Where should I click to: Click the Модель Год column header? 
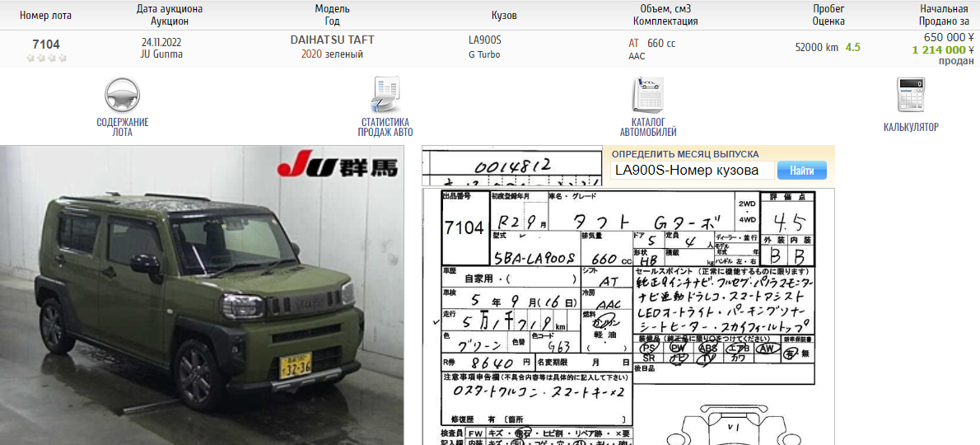pyautogui.click(x=332, y=15)
